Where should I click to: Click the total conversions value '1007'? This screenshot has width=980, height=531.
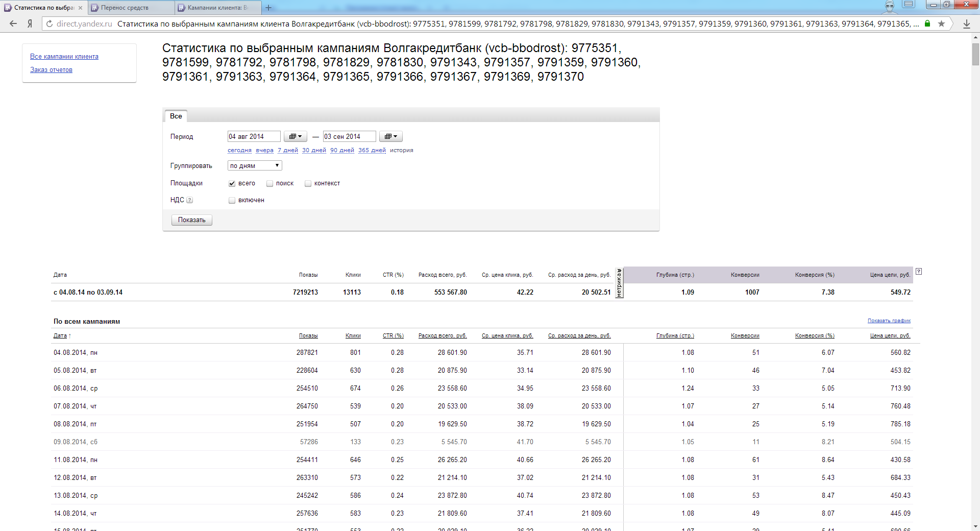[x=752, y=293]
